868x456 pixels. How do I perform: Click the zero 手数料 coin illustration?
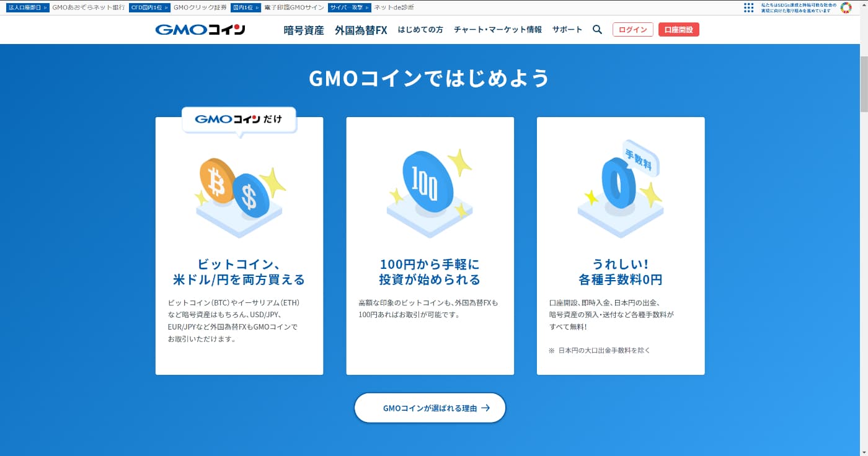point(621,189)
